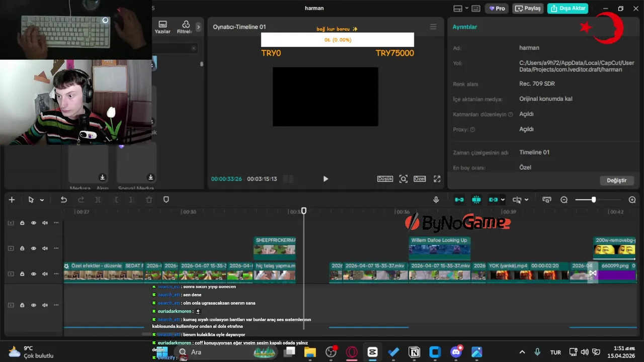Toggle auto snapping in timeline toolbar

pyautogui.click(x=476, y=200)
